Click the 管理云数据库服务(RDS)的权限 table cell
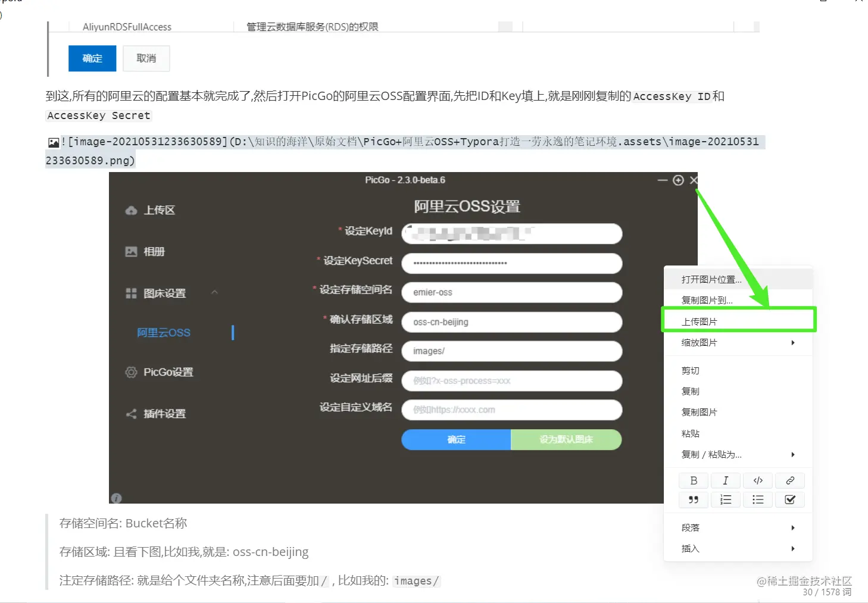 pos(313,27)
